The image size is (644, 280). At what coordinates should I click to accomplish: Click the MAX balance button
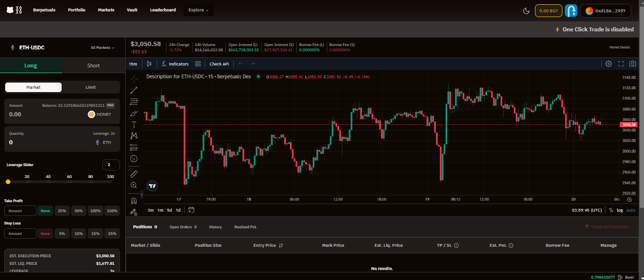(110, 105)
